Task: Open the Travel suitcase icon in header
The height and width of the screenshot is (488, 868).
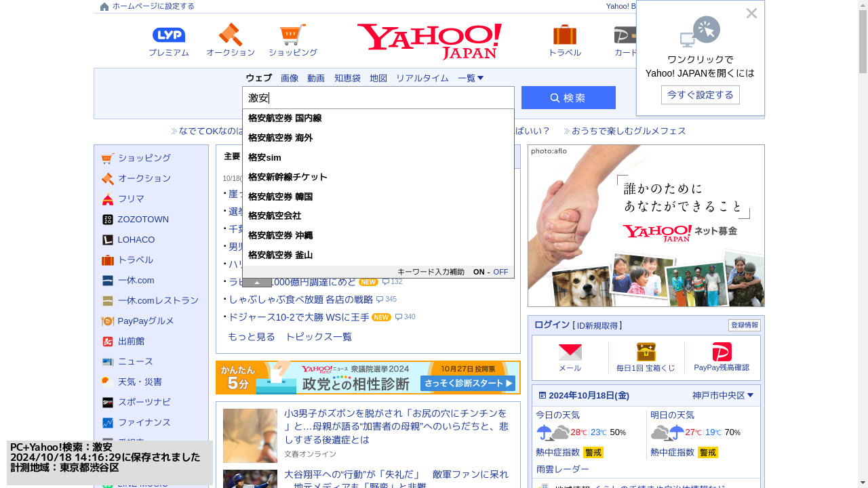Action: tap(564, 35)
